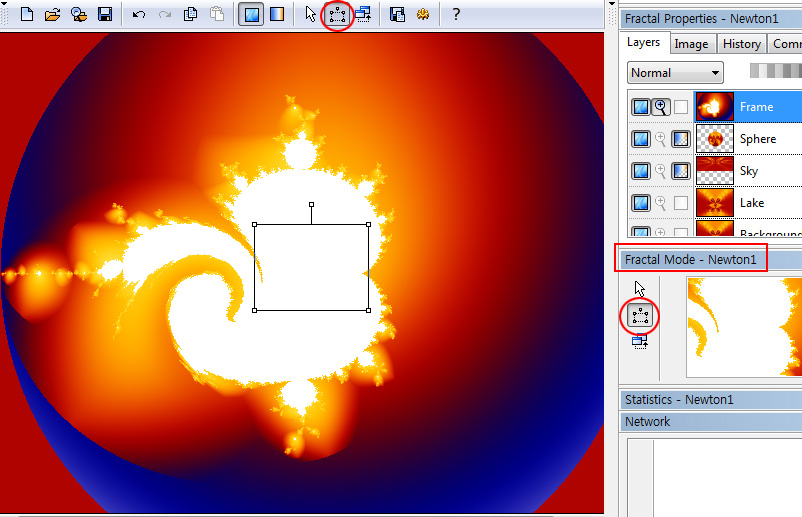Click the bottom-right handle of selection box
Image resolution: width=802 pixels, height=517 pixels.
(x=369, y=310)
